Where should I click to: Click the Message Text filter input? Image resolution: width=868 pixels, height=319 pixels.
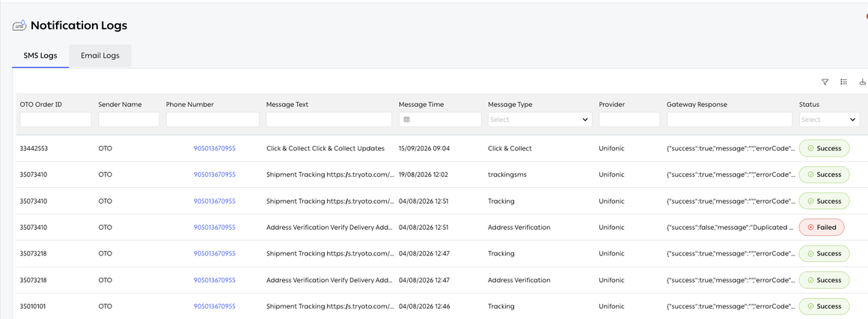point(328,120)
